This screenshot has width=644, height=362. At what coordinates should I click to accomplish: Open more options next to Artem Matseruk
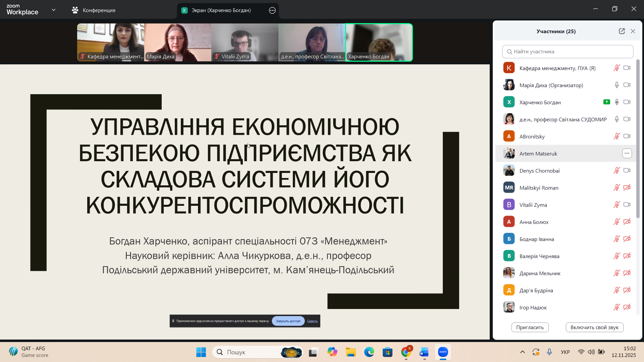tap(627, 154)
